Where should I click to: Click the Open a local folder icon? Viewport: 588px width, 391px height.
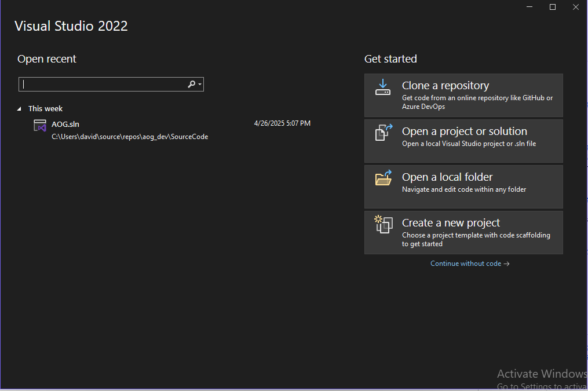384,178
